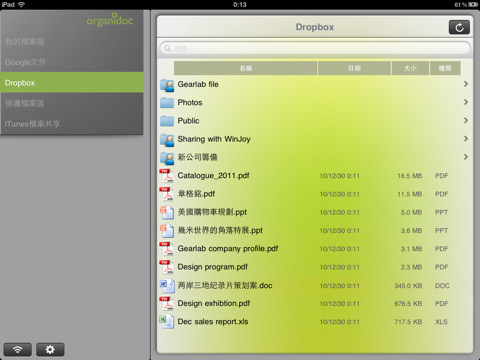Sort by 種類 column header
The image size is (480, 360).
[x=445, y=68]
